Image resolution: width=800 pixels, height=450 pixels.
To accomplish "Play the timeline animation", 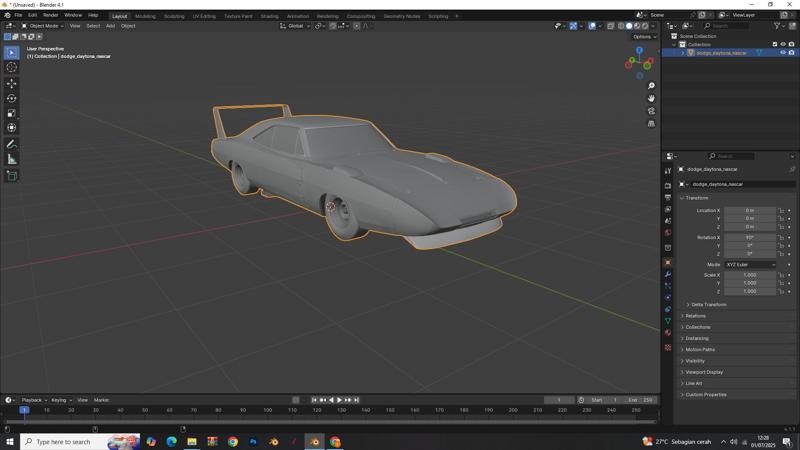I will (339, 400).
